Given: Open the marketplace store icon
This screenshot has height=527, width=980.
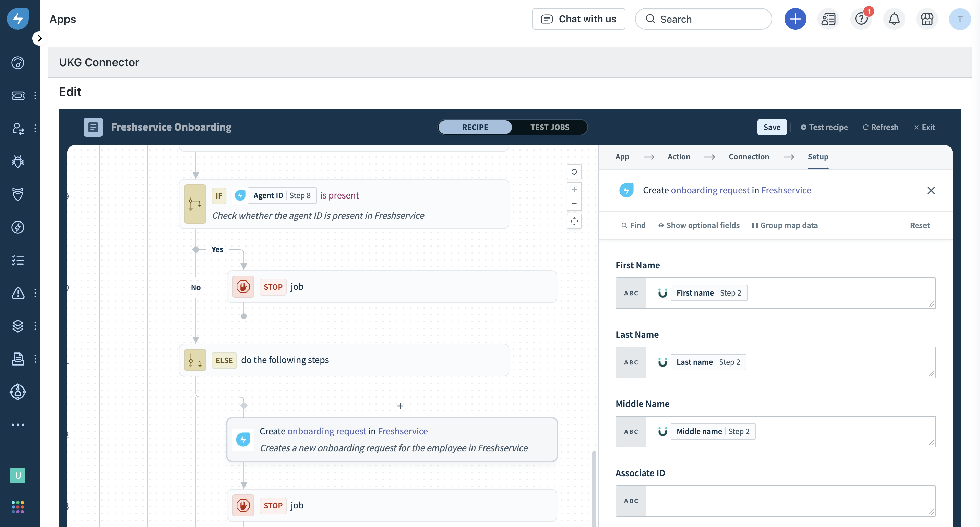Looking at the screenshot, I should click(x=927, y=19).
